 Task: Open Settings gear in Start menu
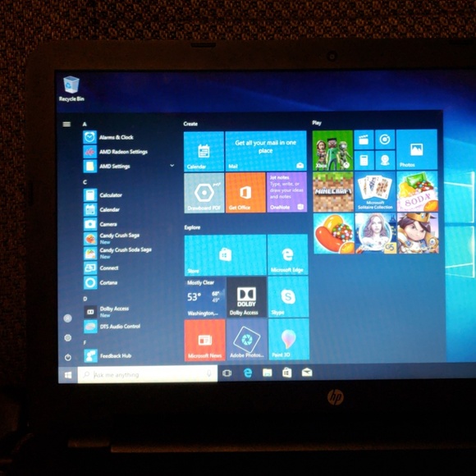click(x=67, y=337)
